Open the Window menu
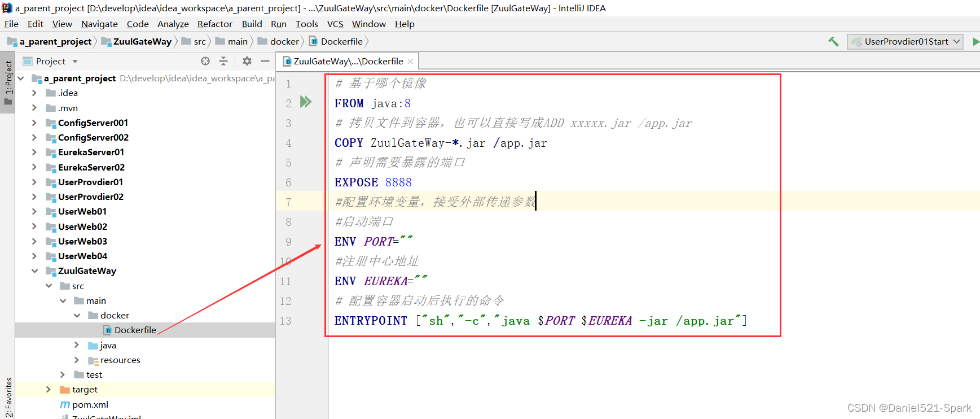Image resolution: width=980 pixels, height=419 pixels. coord(368,24)
